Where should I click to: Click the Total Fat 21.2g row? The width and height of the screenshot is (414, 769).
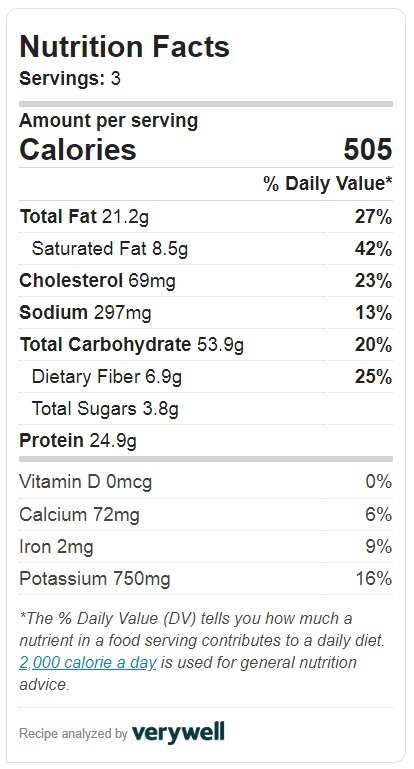(206, 216)
